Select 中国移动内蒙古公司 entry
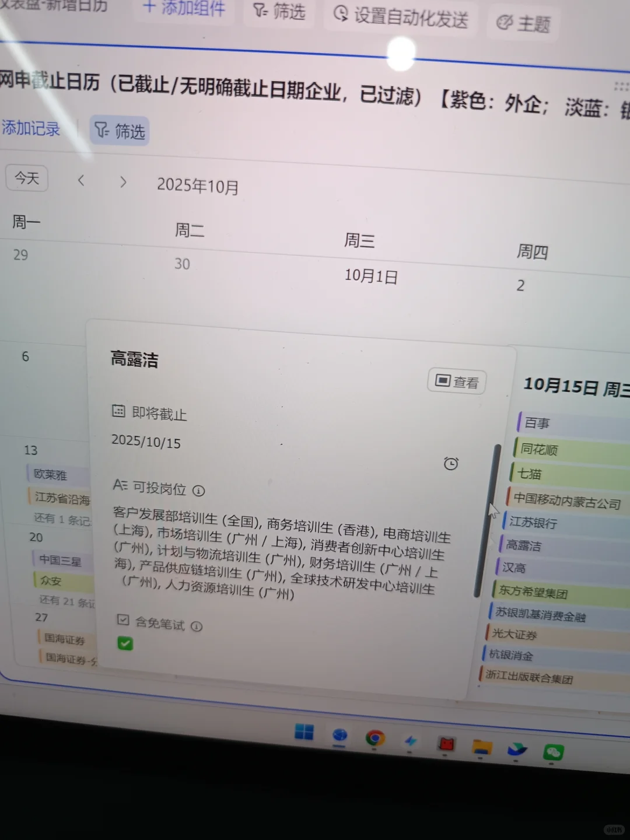This screenshot has width=630, height=840. coord(567,501)
